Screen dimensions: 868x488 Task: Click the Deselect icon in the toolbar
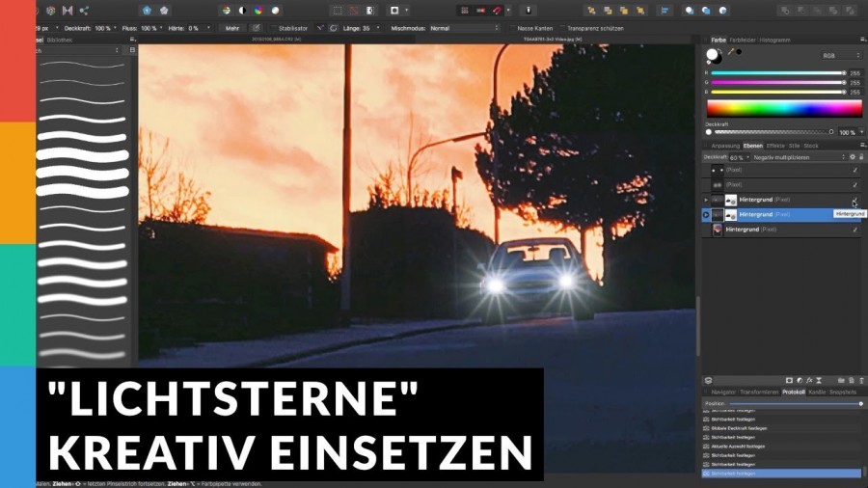(x=354, y=11)
